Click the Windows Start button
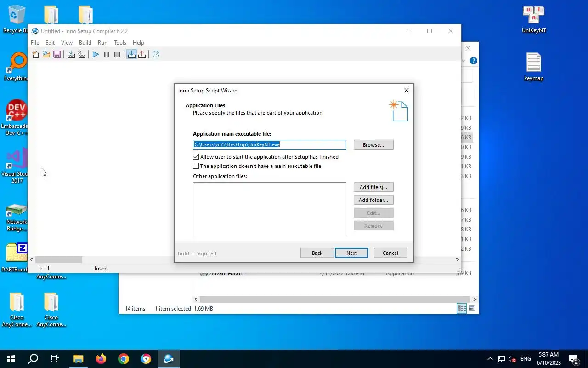Image resolution: width=588 pixels, height=368 pixels. click(x=11, y=359)
